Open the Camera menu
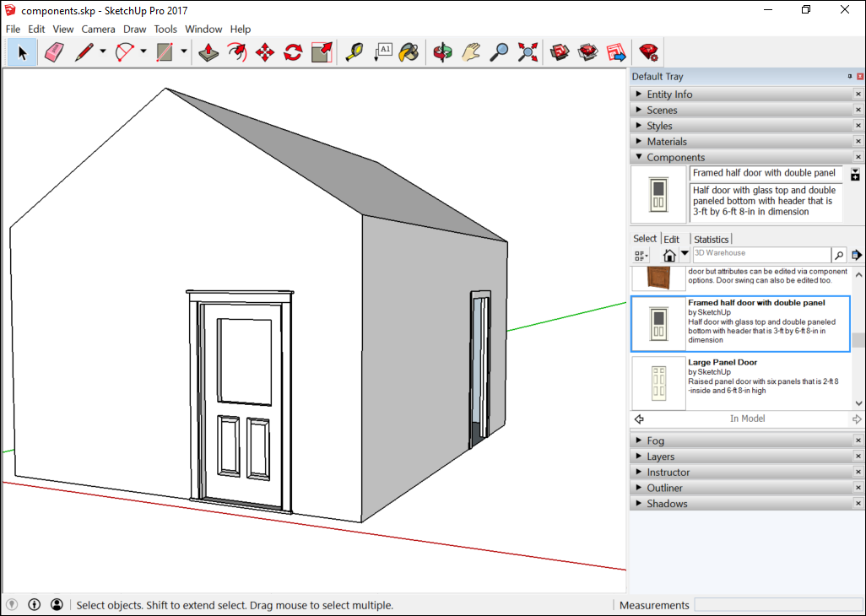 point(98,29)
